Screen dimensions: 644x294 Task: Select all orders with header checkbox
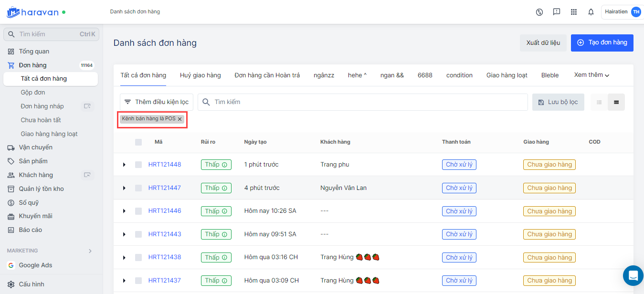pos(138,142)
